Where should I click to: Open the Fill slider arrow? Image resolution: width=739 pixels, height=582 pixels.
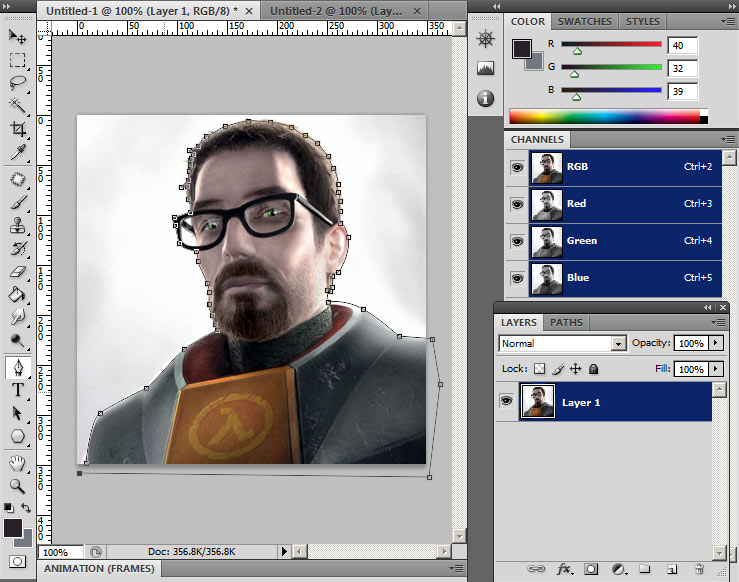point(716,369)
